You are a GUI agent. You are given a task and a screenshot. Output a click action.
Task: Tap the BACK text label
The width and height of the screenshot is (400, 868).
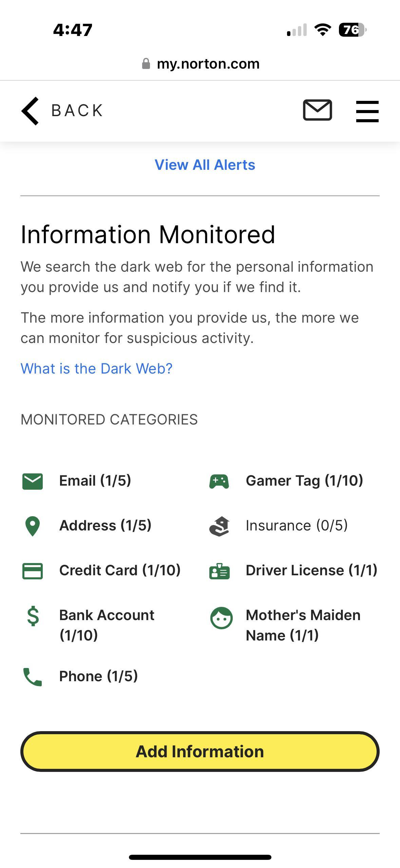(77, 111)
